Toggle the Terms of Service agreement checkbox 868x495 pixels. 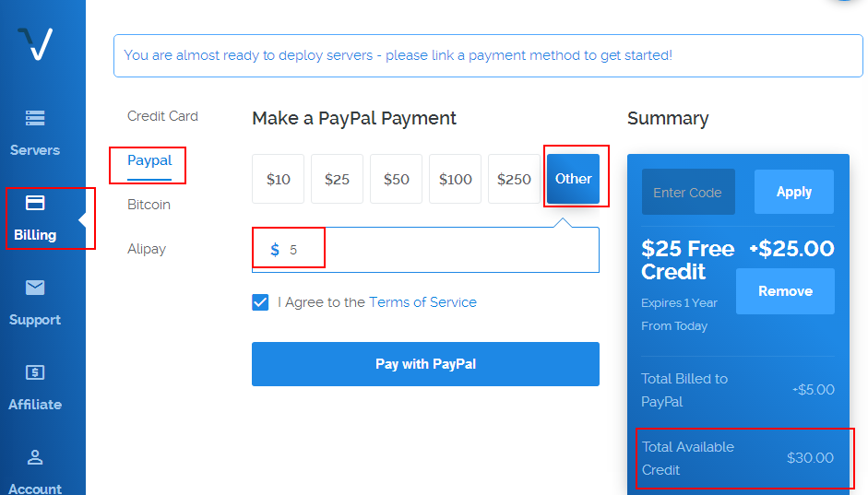[260, 302]
